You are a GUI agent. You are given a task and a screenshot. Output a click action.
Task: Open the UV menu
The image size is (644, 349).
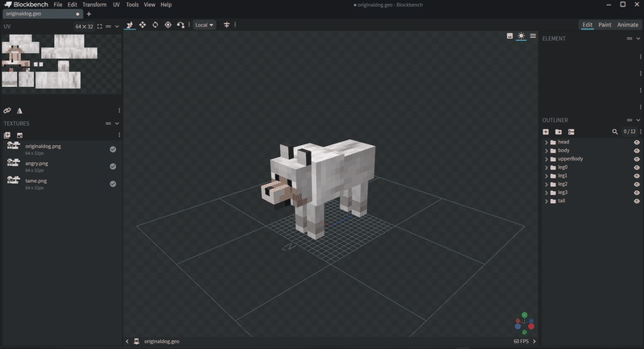click(116, 5)
